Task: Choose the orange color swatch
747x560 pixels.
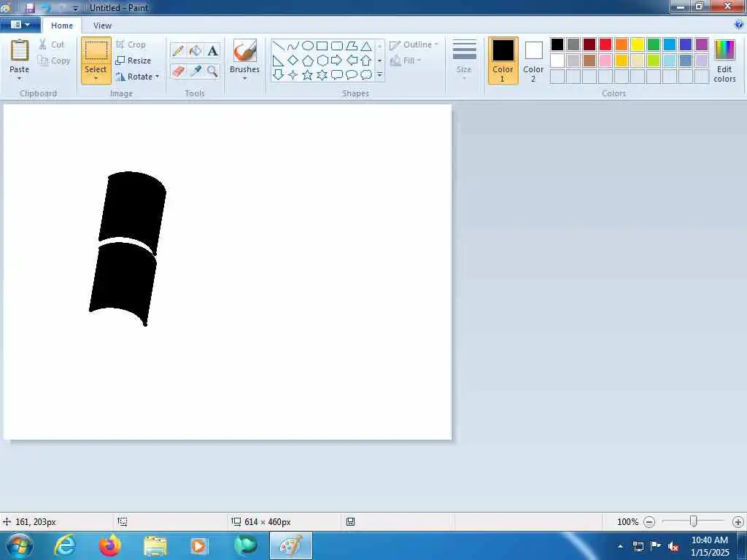Action: [x=622, y=44]
